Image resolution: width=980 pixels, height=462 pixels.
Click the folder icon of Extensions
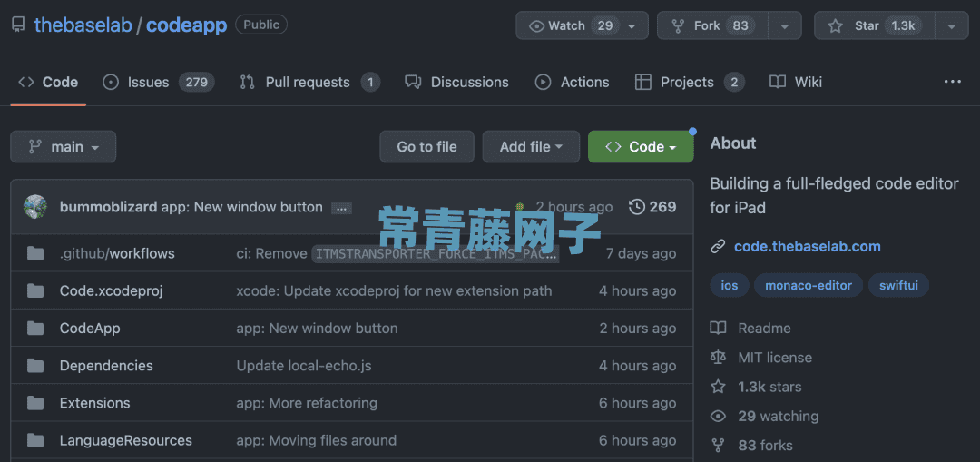[x=35, y=403]
